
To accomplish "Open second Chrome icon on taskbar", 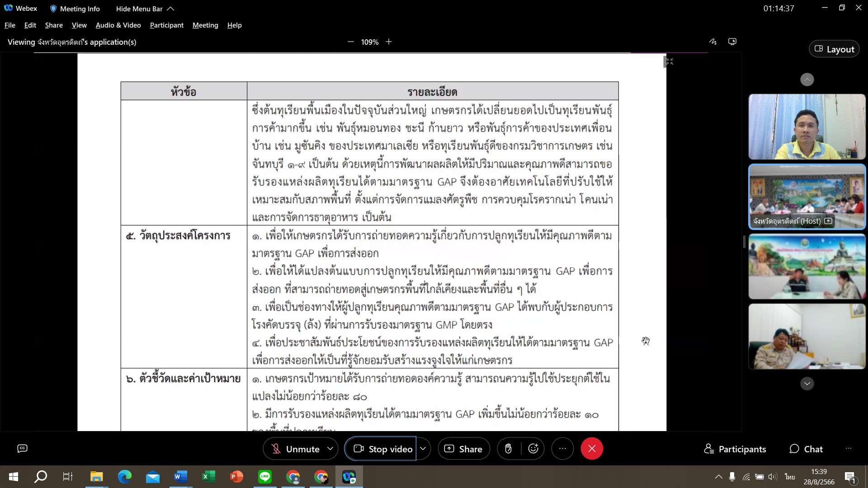I will tap(321, 477).
